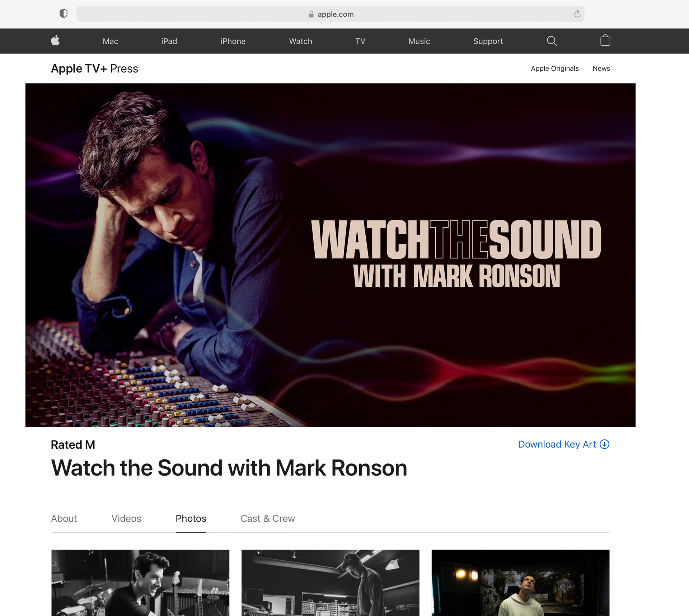Open the Music menu item
Screen dimensions: 689x616
click(419, 41)
